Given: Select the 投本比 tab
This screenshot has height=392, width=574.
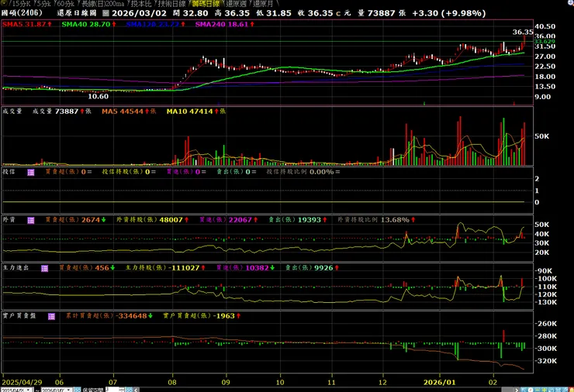Looking at the screenshot, I should (141, 4).
